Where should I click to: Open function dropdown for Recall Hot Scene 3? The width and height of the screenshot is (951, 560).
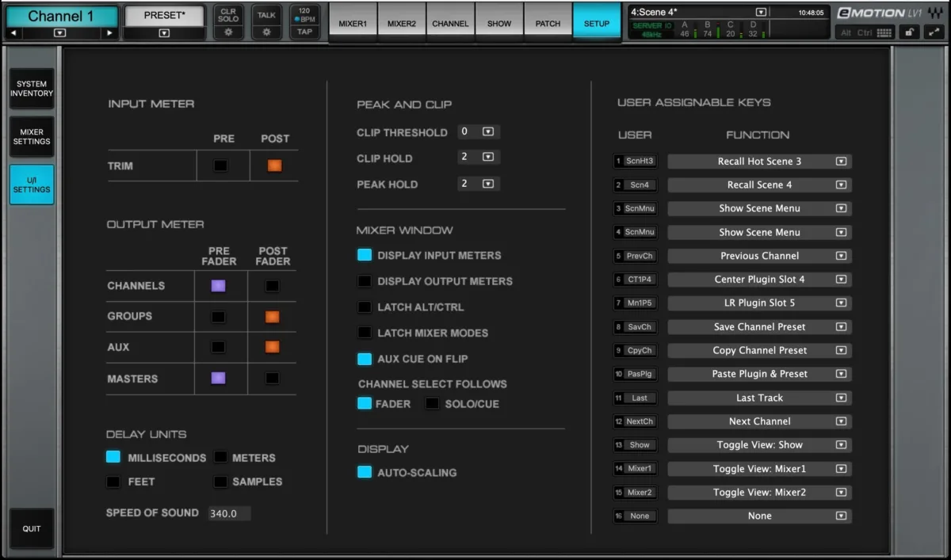841,162
